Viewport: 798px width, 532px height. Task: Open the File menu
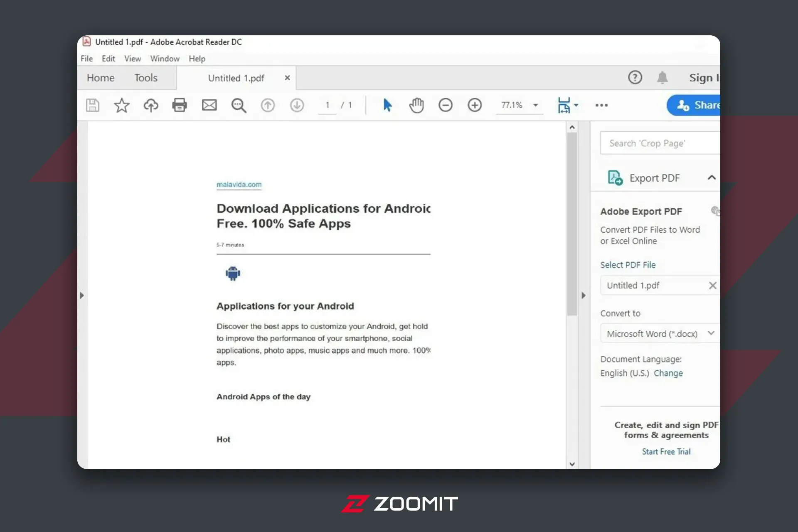coord(86,59)
